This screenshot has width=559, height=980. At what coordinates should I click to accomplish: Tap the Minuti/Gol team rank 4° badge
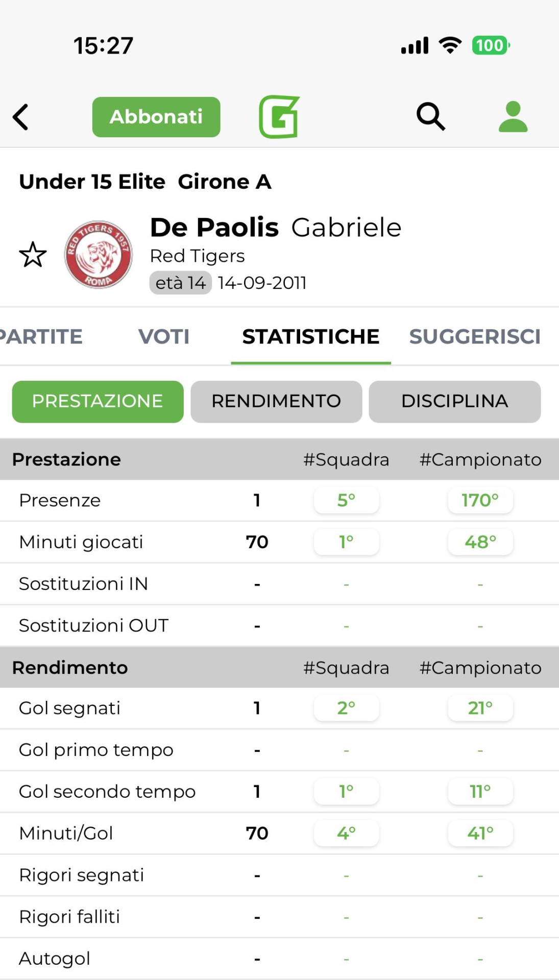346,833
